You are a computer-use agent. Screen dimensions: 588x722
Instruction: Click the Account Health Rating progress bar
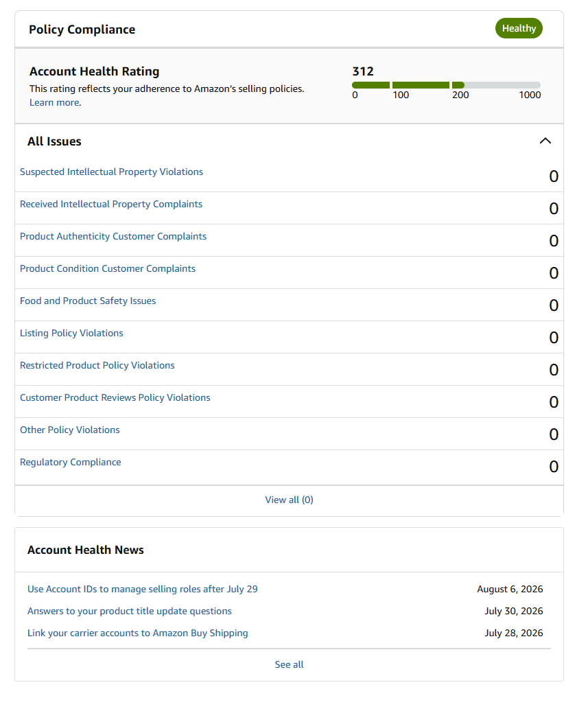tap(446, 85)
